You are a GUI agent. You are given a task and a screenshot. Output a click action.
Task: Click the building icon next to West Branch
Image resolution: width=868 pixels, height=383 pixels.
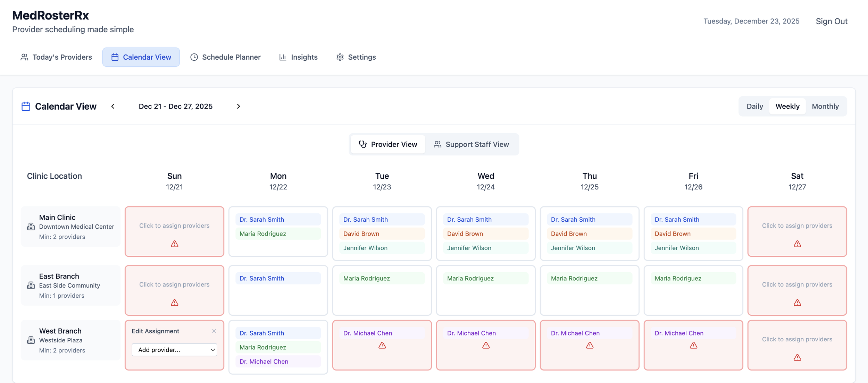[31, 340]
